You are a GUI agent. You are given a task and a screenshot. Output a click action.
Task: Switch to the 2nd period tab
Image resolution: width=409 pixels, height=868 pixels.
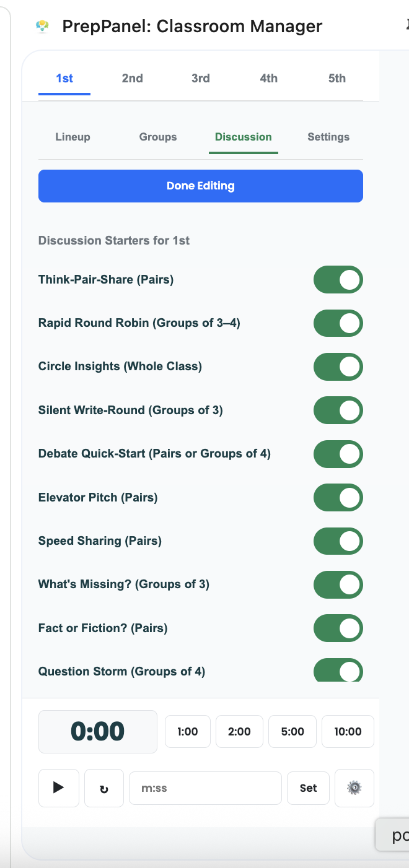tap(132, 79)
